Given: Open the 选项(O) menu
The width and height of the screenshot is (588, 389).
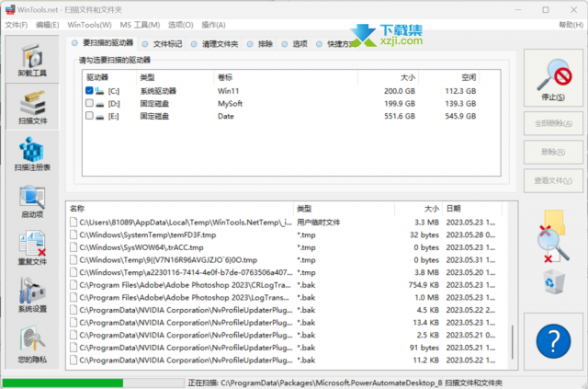Looking at the screenshot, I should tap(180, 25).
